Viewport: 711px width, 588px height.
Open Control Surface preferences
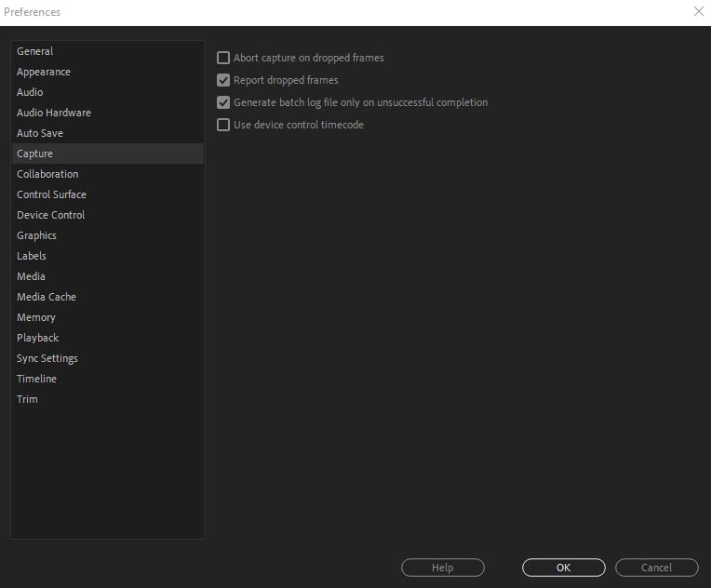tap(108, 194)
